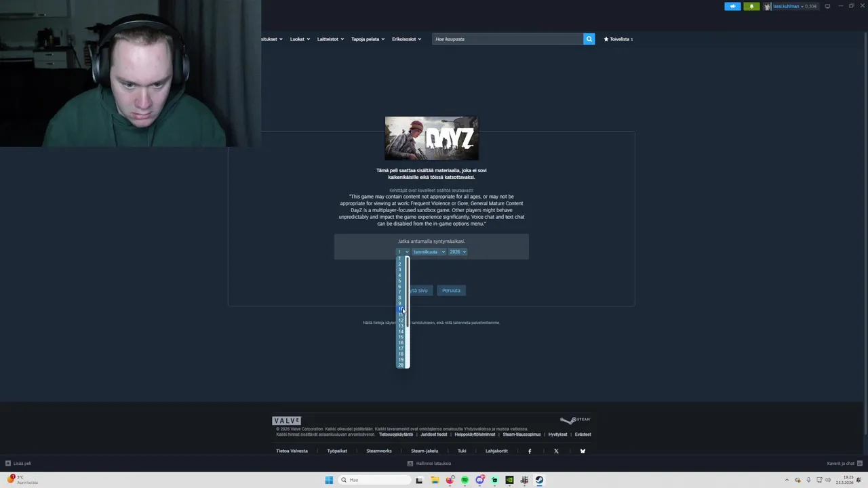Expand the Luokat store menu

coord(300,39)
